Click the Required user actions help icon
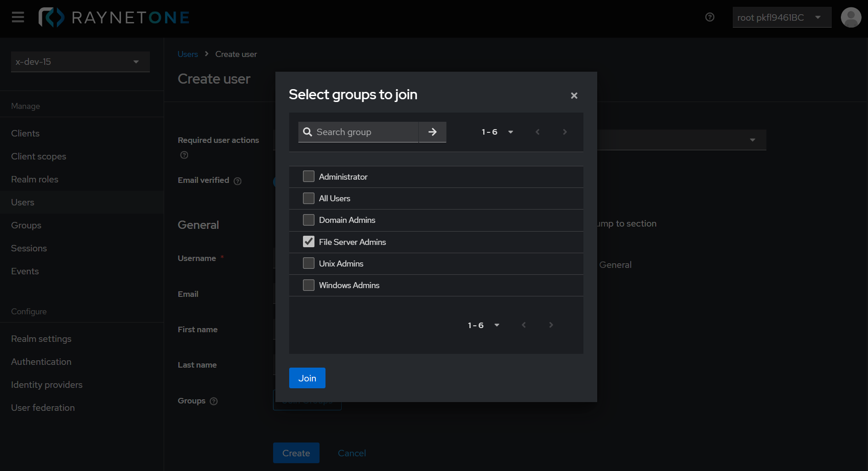The width and height of the screenshot is (868, 471). pyautogui.click(x=184, y=155)
